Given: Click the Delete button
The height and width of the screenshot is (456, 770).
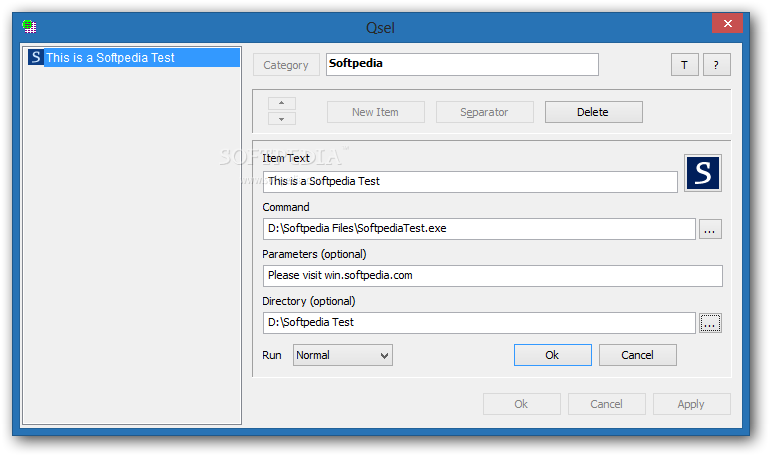Looking at the screenshot, I should tap(593, 112).
